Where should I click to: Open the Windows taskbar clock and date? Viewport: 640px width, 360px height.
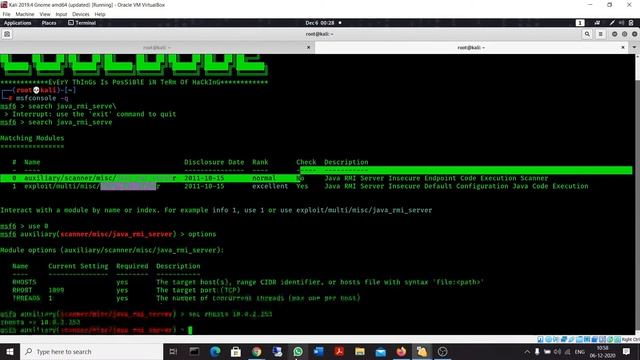tap(602, 351)
